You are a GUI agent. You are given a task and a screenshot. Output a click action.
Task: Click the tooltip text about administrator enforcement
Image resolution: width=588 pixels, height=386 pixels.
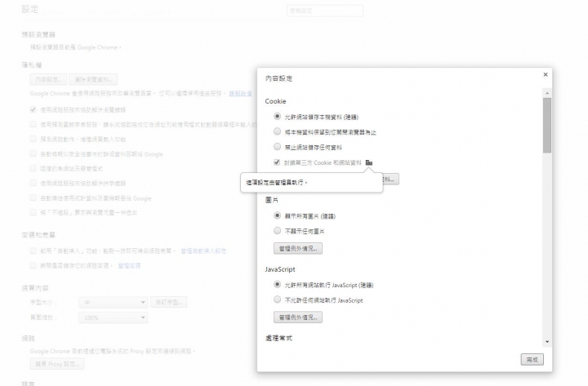click(x=277, y=183)
